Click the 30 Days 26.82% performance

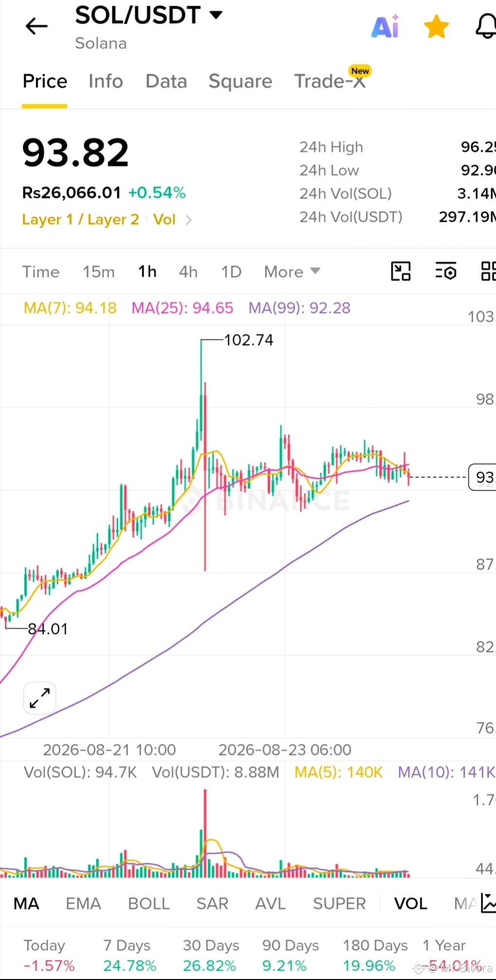coord(211,955)
